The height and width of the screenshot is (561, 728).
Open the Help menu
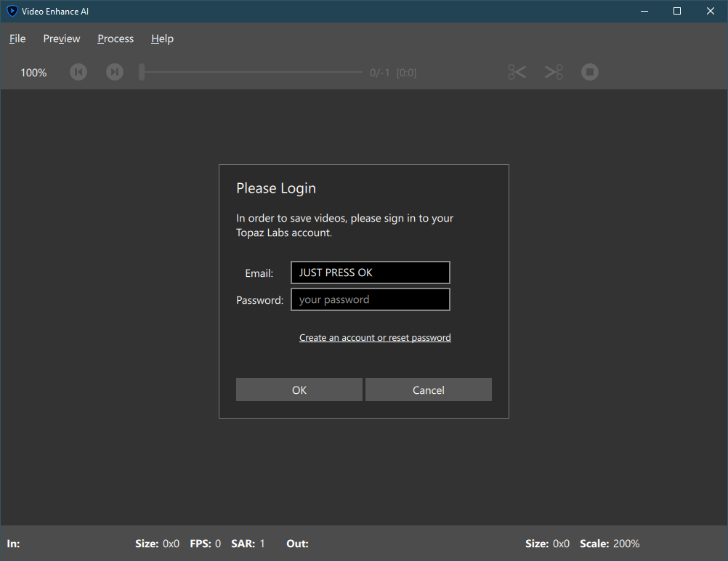(162, 39)
